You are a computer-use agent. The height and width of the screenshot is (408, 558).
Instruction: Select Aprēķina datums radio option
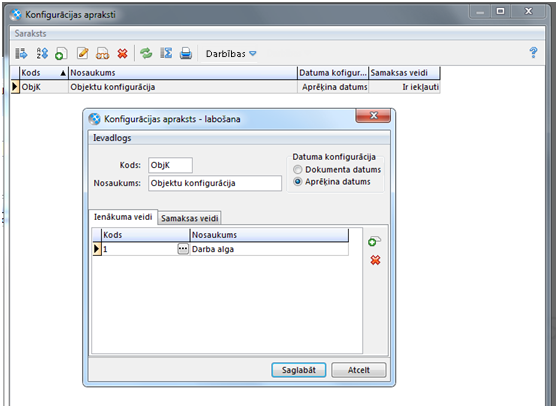(298, 182)
